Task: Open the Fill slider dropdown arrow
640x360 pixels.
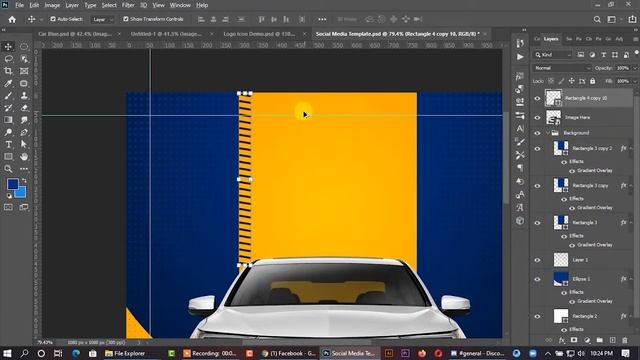Action: point(635,81)
